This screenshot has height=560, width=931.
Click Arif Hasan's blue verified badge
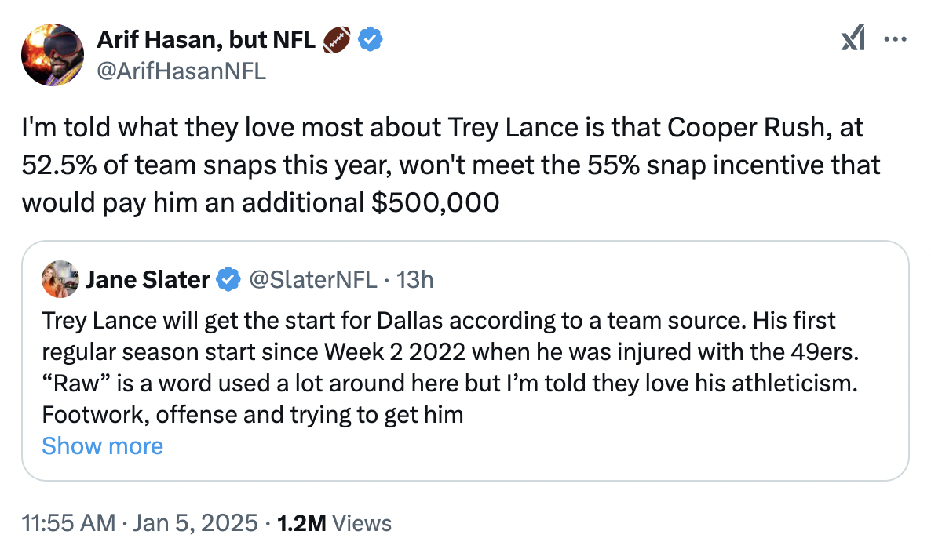click(x=371, y=38)
